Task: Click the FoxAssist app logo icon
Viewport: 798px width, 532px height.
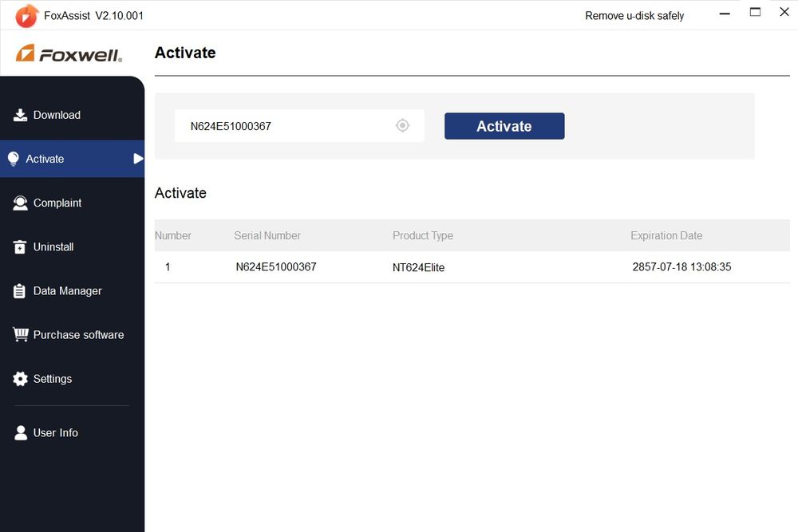Action: click(x=26, y=15)
